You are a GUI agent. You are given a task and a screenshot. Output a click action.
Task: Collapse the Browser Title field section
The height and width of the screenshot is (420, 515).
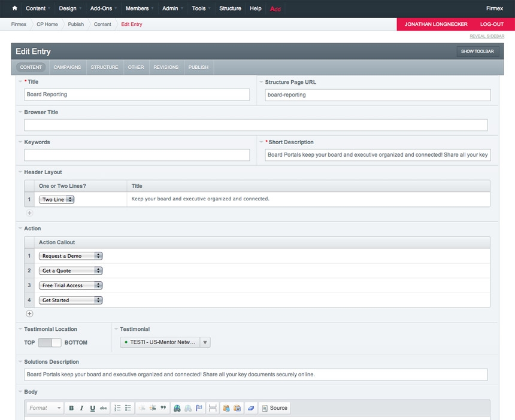tap(20, 112)
